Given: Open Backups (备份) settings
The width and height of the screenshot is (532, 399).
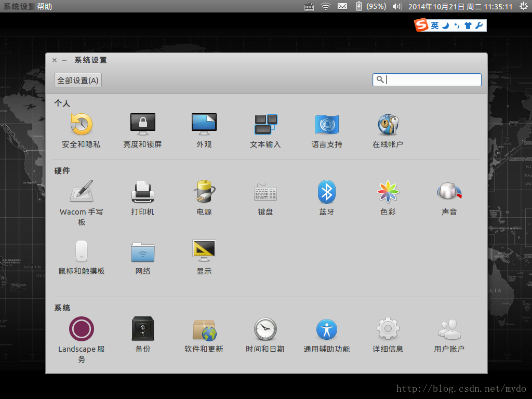Looking at the screenshot, I should pyautogui.click(x=142, y=335).
